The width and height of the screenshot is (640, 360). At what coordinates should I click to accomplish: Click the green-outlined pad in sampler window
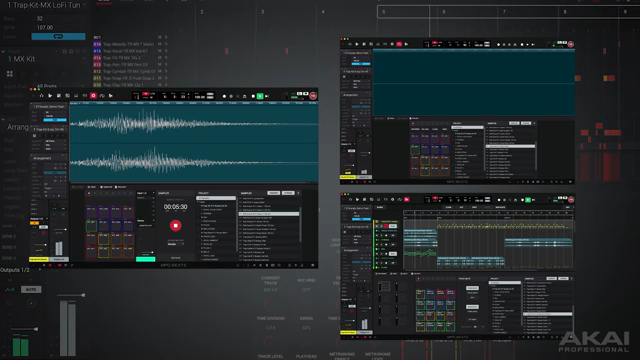[x=91, y=225]
